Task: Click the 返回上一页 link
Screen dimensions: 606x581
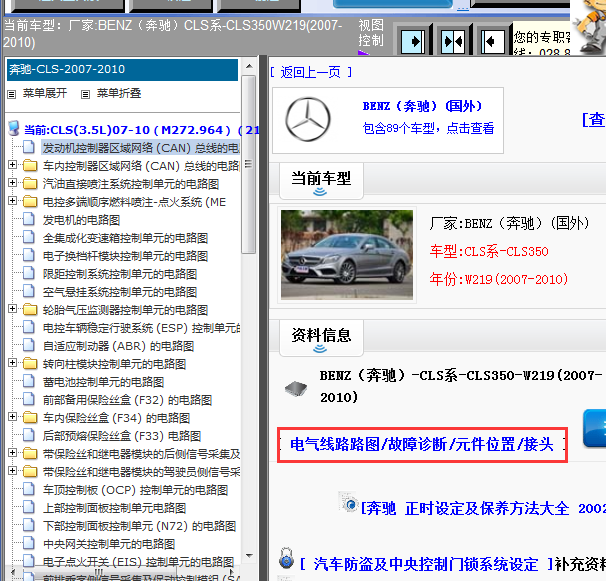Action: [x=311, y=72]
